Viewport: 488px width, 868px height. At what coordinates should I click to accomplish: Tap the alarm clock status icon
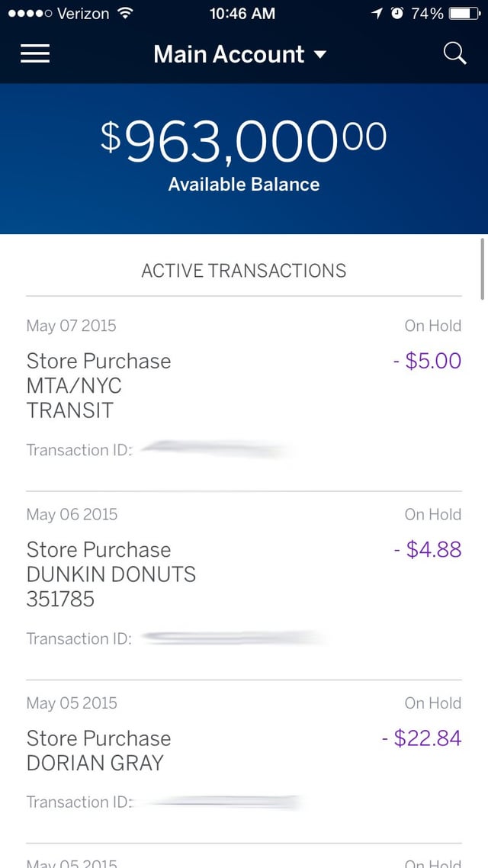click(396, 14)
